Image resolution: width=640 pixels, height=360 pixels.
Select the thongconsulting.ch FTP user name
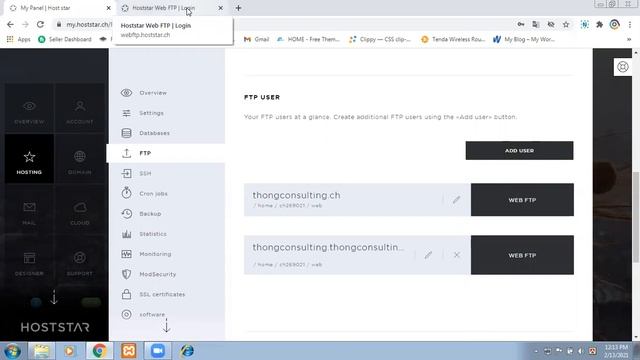click(x=296, y=195)
